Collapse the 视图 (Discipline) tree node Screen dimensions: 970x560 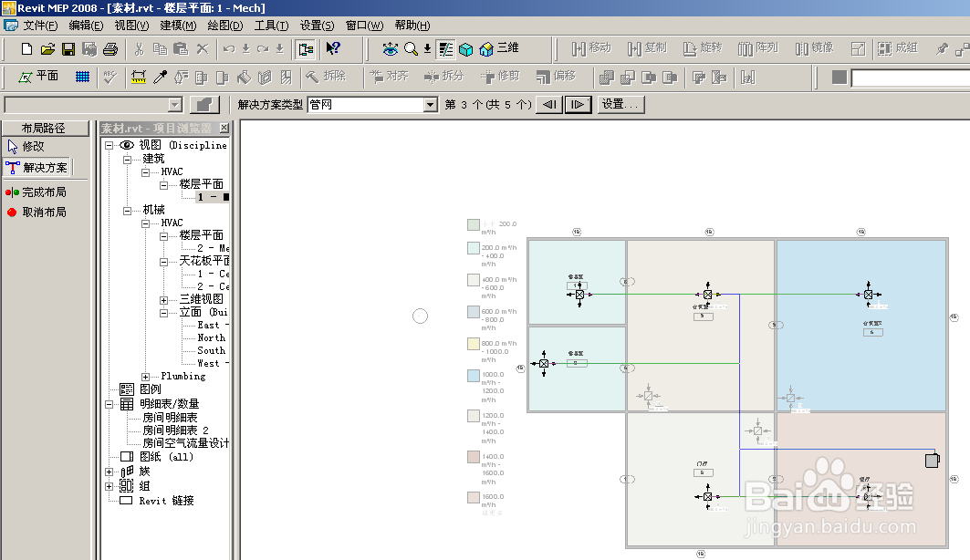click(x=109, y=145)
